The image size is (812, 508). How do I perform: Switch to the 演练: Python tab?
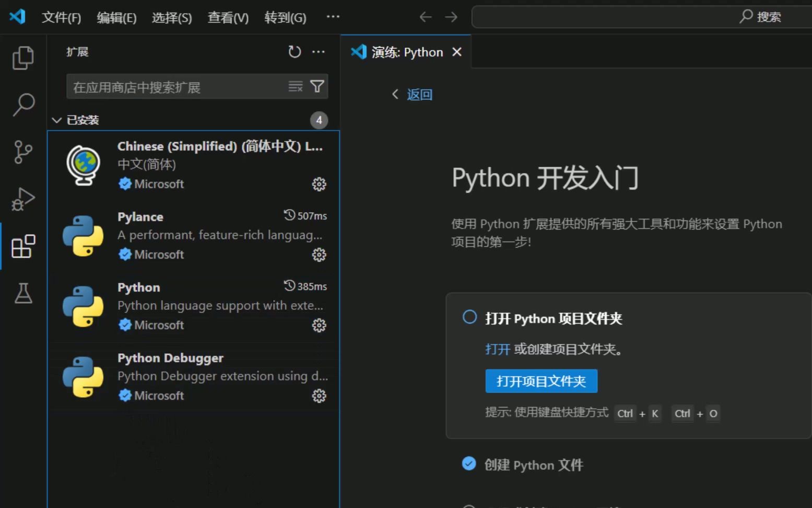tap(407, 52)
